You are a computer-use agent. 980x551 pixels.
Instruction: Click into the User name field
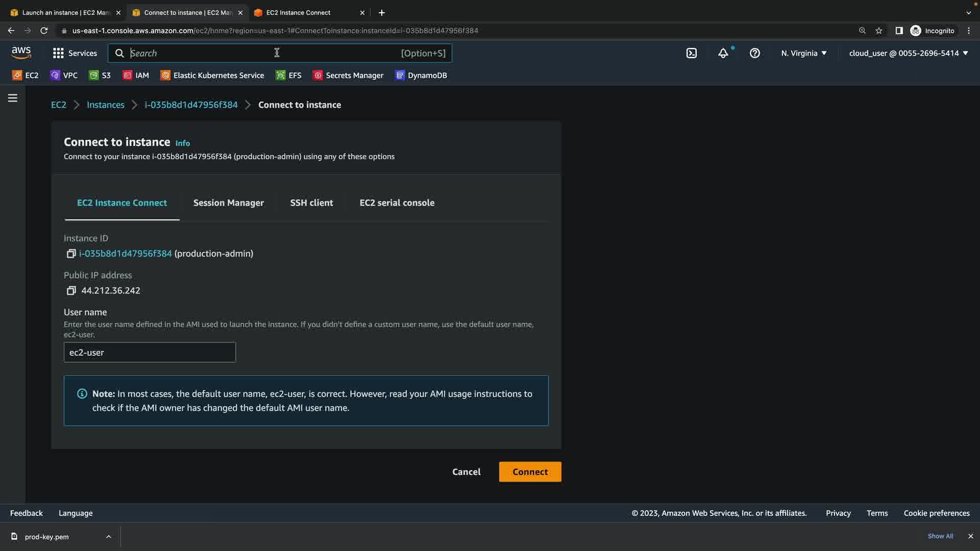click(150, 353)
